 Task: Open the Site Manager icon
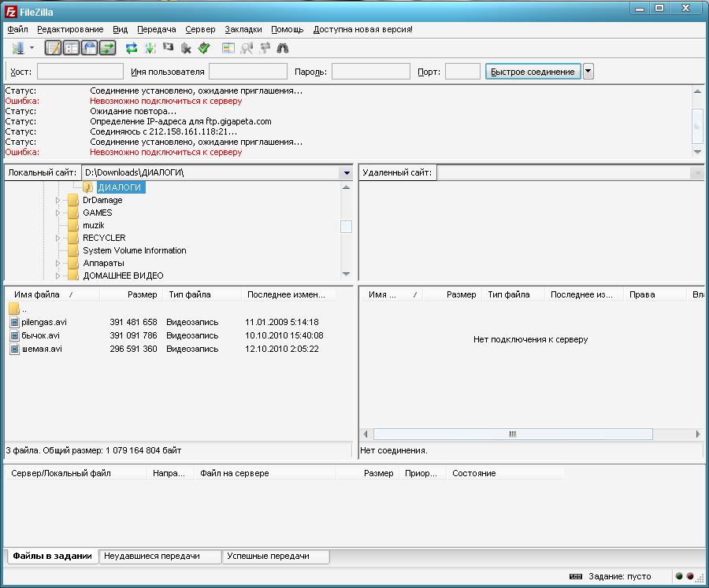[18, 48]
